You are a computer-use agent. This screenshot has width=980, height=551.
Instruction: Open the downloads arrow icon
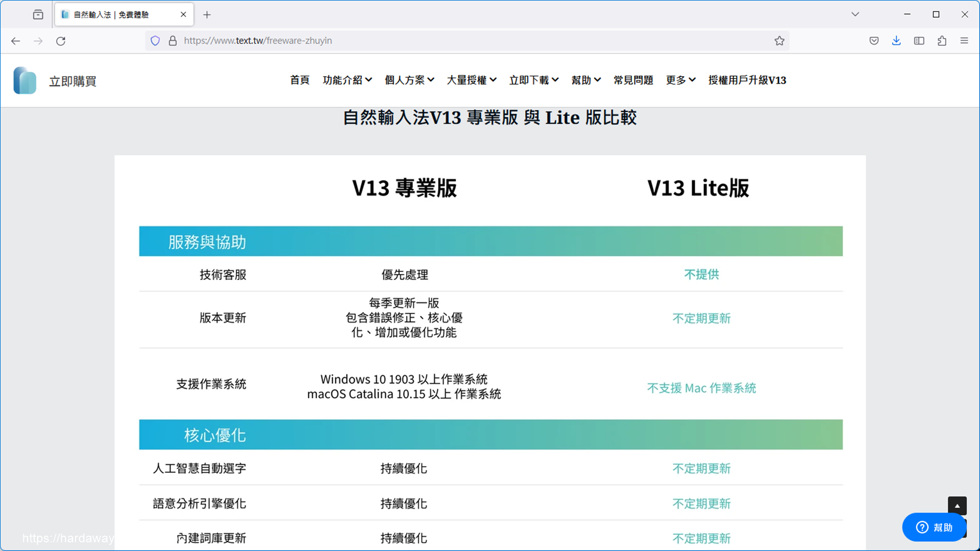click(896, 41)
